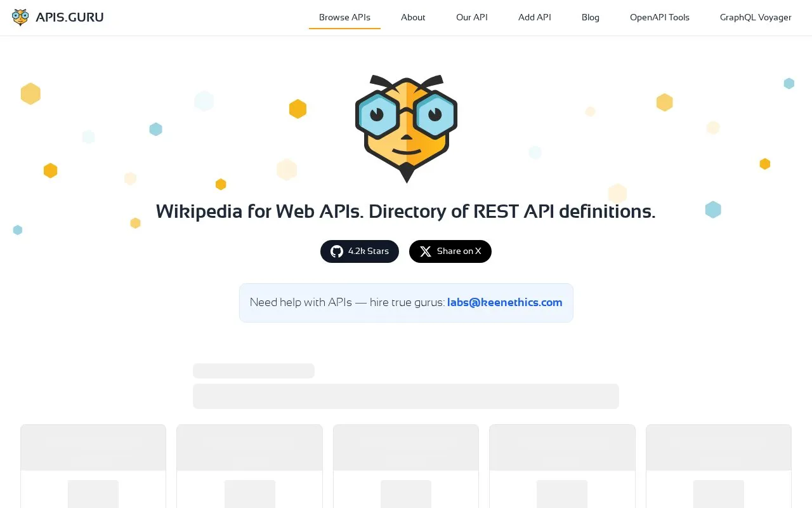Share on X button
The image size is (812, 508).
pyautogui.click(x=450, y=251)
